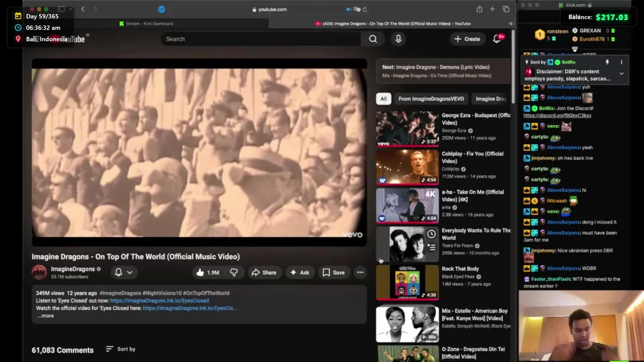Click jimjohnny username in Ukrainian press message

tap(543, 250)
